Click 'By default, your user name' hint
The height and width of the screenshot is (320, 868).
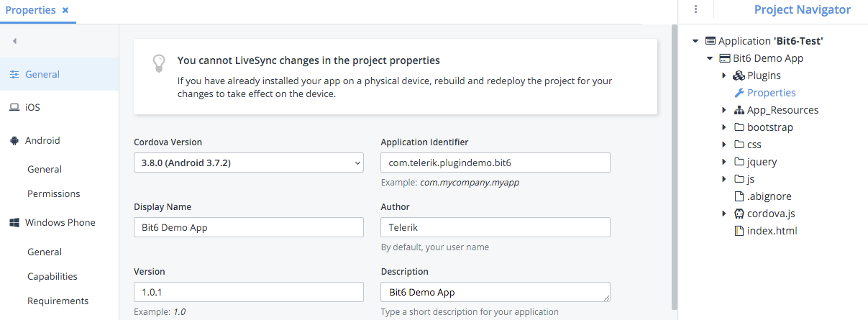tap(434, 247)
